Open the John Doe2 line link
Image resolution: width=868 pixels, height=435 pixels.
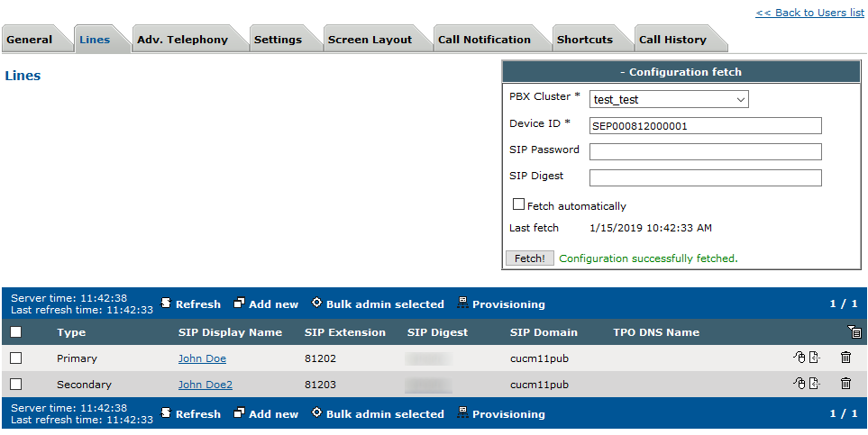click(206, 385)
